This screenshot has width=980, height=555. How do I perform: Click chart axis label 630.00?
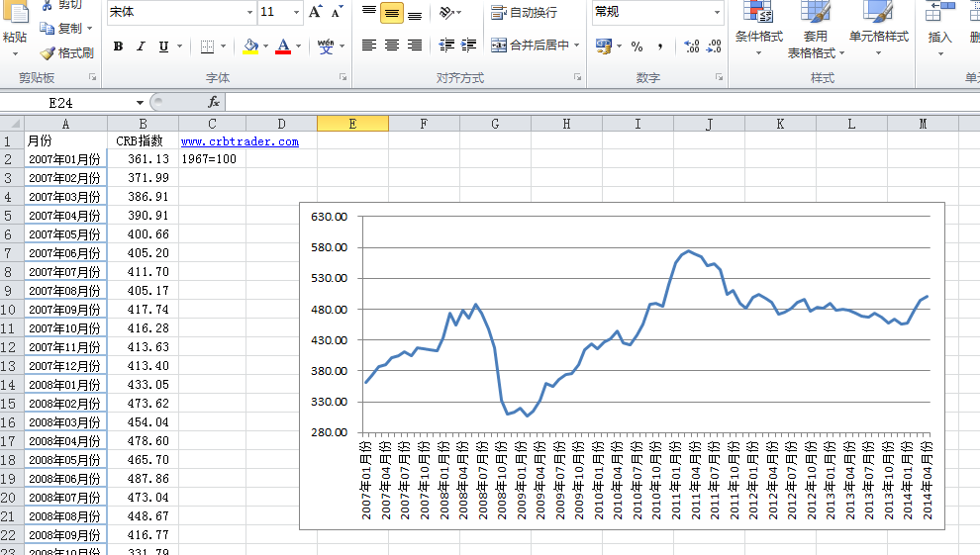329,217
